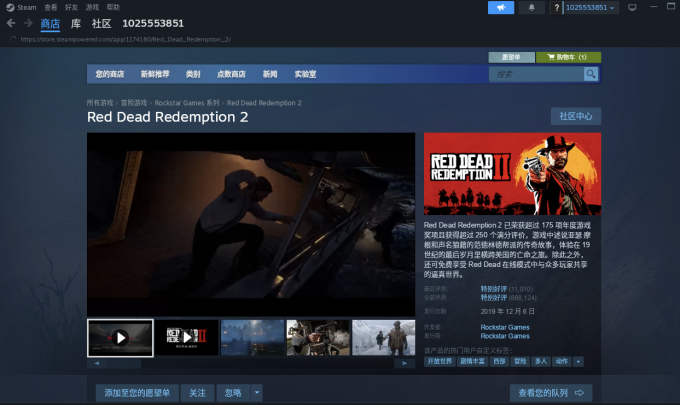Click the plus icon to add tags
This screenshot has width=680, height=405.
[579, 361]
